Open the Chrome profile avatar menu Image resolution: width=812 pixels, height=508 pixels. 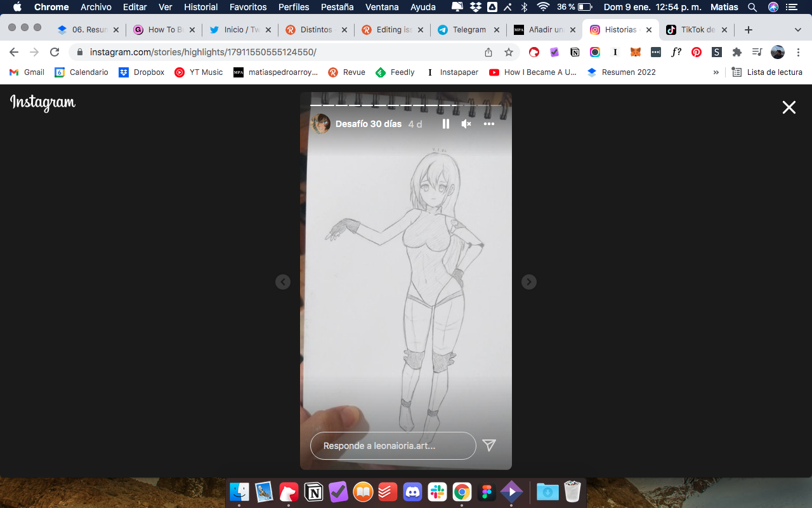pyautogui.click(x=778, y=52)
